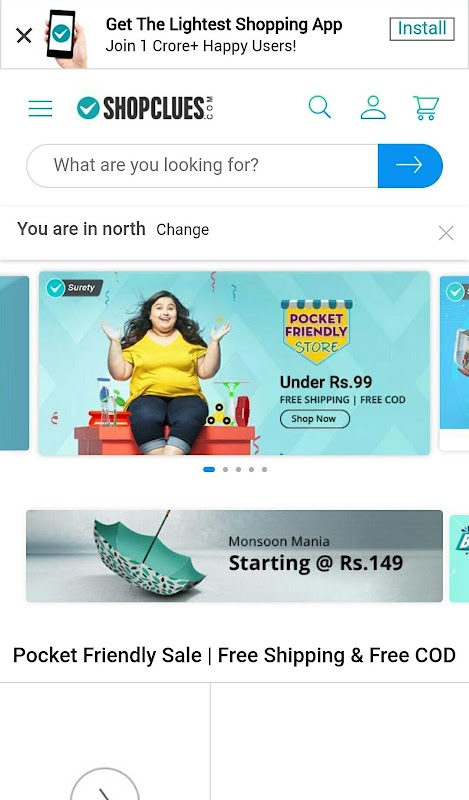Jump to the last carousel indicator dot
469x800 pixels.
click(x=264, y=469)
